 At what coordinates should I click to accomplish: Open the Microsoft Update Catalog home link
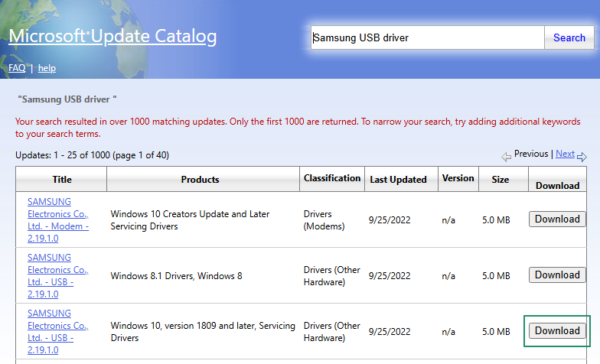(x=112, y=37)
